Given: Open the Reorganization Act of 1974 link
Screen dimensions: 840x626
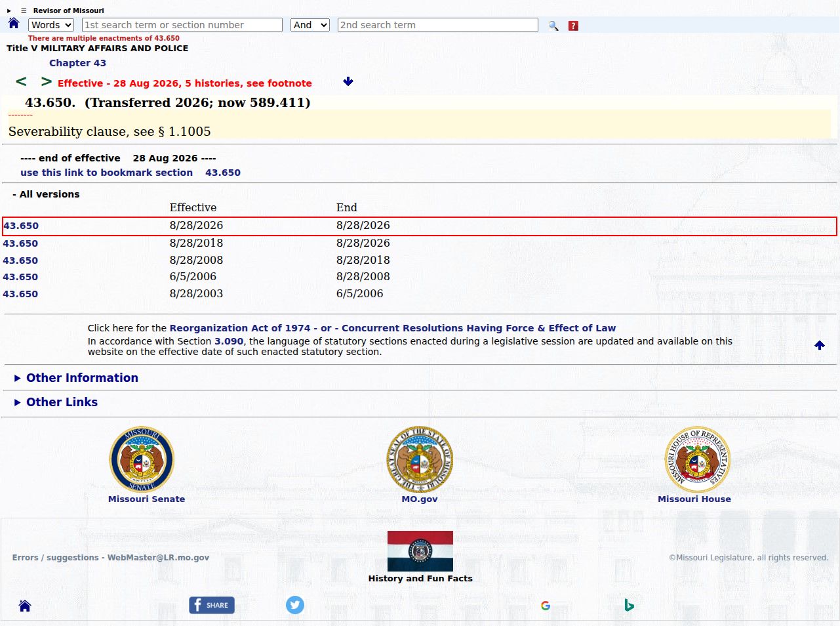Looking at the screenshot, I should (x=240, y=328).
